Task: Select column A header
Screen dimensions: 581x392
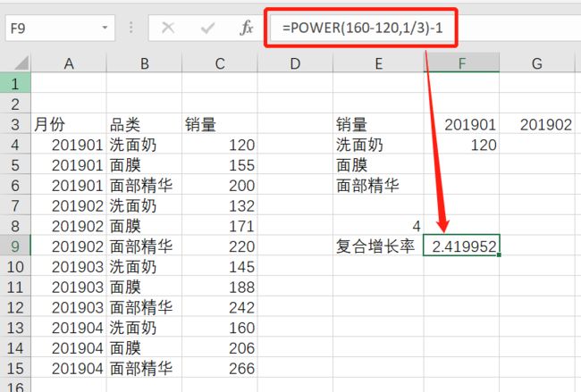Action: [69, 63]
